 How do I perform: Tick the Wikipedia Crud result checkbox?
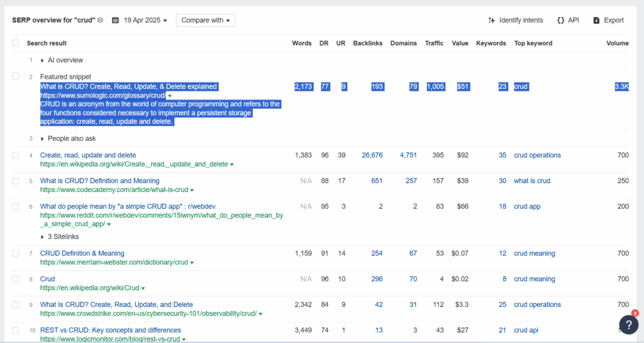[16, 279]
